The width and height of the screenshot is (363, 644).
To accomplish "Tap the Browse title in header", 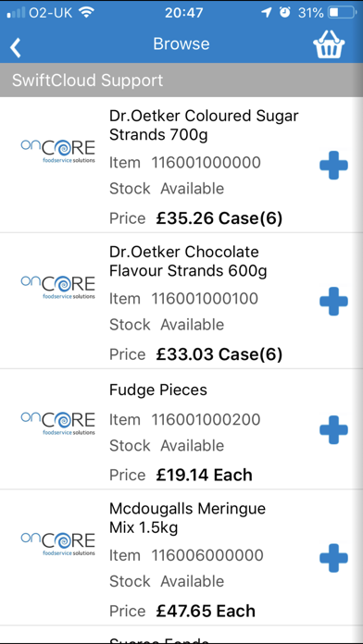I will click(181, 43).
